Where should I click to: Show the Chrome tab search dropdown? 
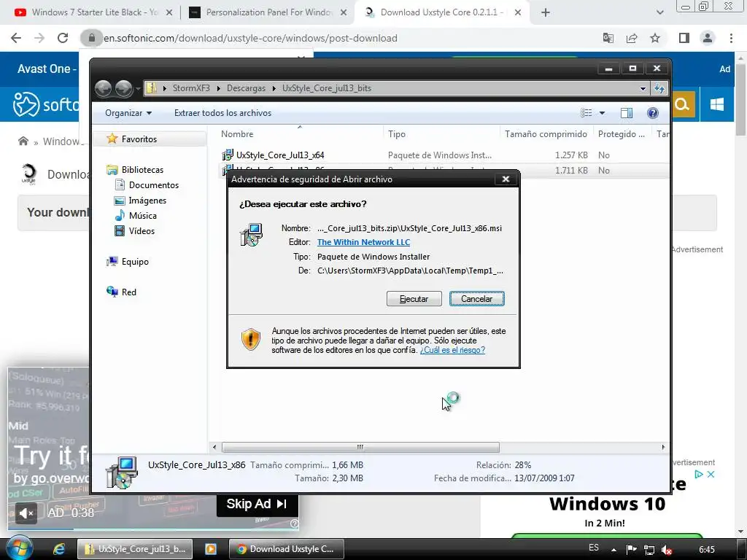(x=659, y=12)
